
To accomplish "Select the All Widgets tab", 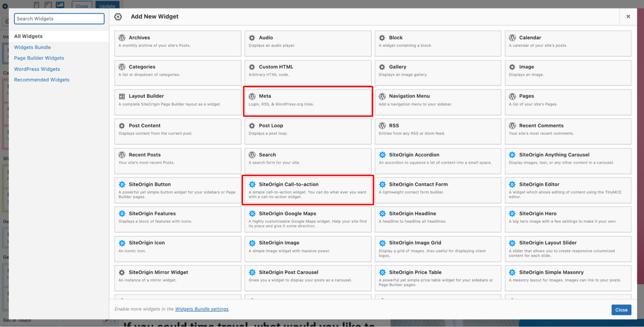I will [x=28, y=36].
